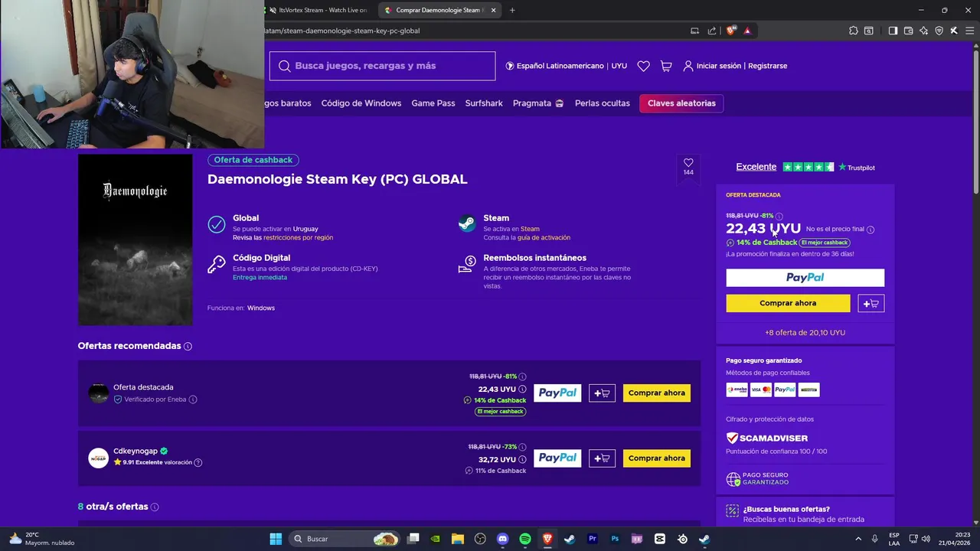Click the Claves aleatorias button
980x551 pixels.
(x=681, y=103)
